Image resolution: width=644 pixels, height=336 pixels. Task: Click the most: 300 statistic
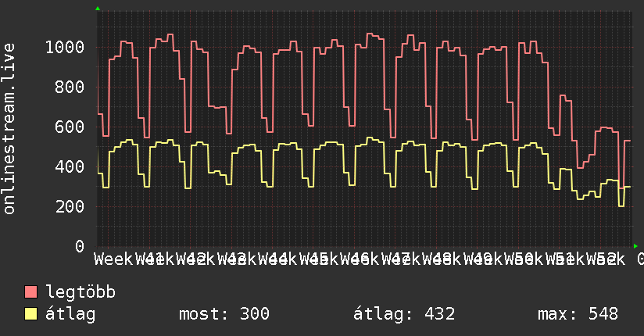224,315
